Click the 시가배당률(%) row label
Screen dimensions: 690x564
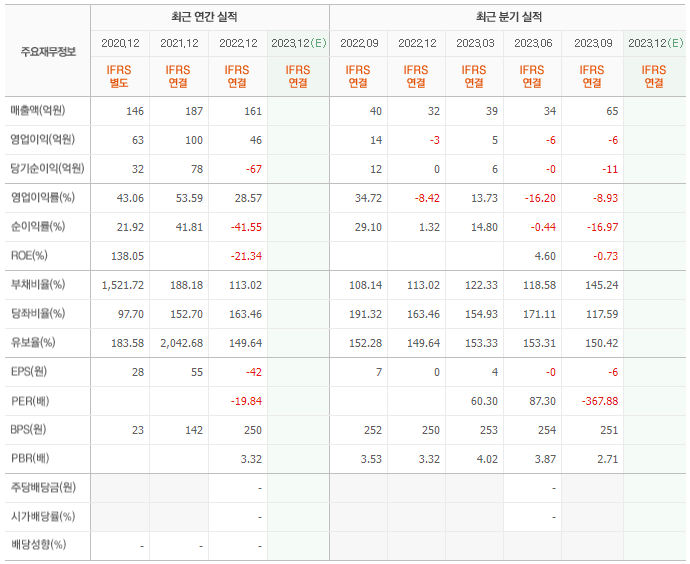point(43,516)
